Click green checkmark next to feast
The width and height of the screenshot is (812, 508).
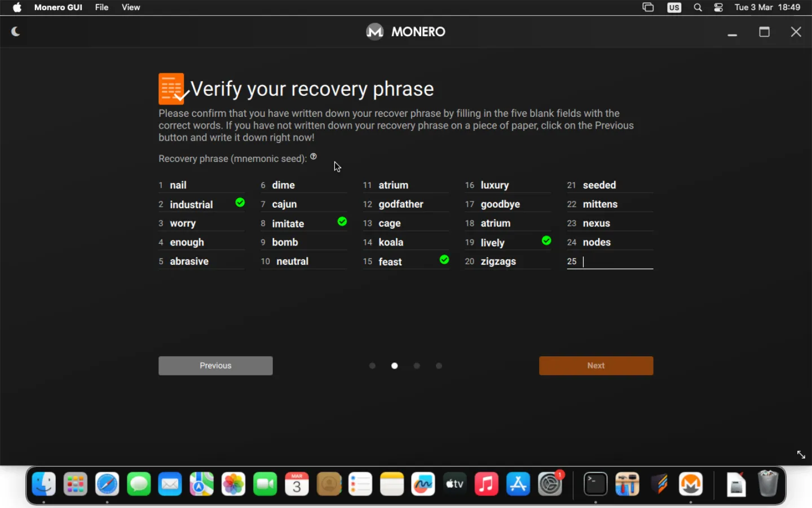444,260
